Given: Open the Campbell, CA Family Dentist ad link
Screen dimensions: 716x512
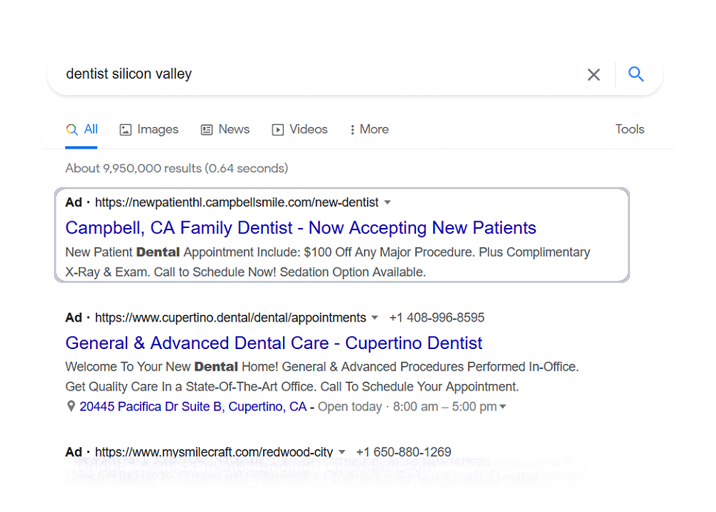Looking at the screenshot, I should (300, 228).
